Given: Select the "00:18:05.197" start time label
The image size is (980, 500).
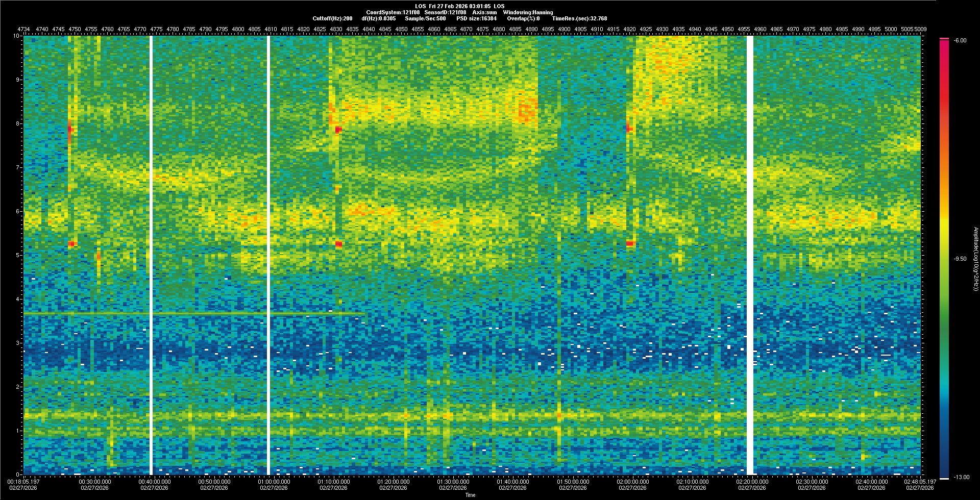Looking at the screenshot, I should (x=23, y=481).
